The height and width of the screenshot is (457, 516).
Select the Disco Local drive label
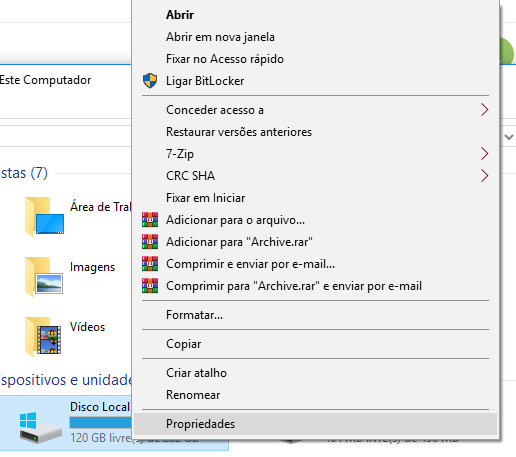[x=100, y=407]
